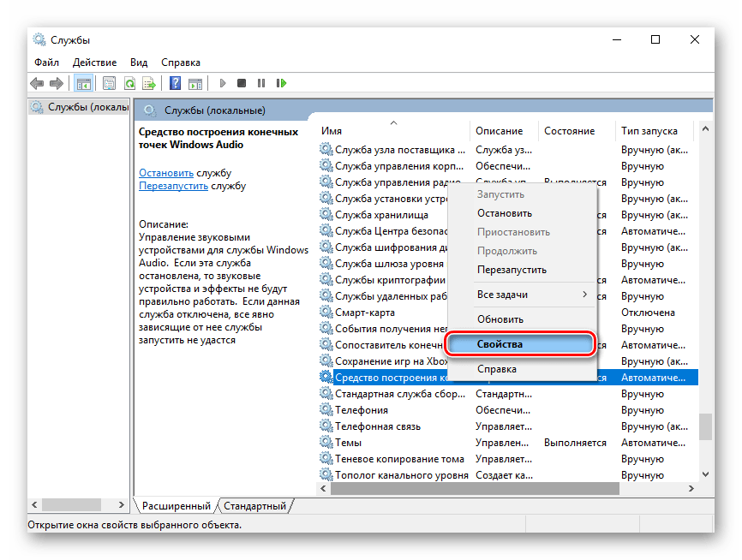Screen dimensions: 742x560
Task: Open the blue Help question-mark toolbar icon
Action: click(x=175, y=84)
